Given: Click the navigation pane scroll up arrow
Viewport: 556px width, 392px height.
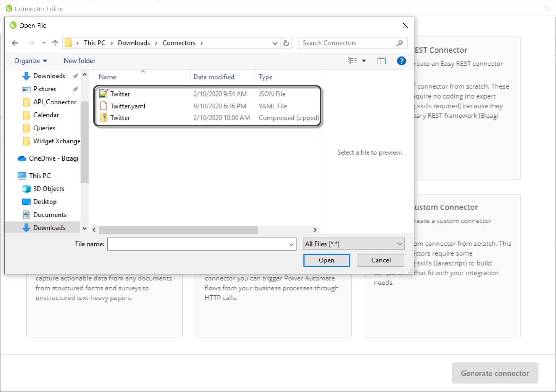Looking at the screenshot, I should click(85, 75).
